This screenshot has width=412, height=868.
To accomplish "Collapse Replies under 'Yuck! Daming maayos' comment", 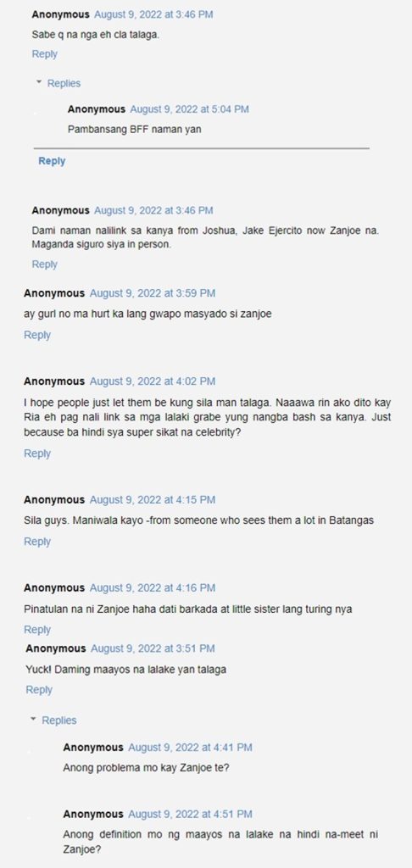I will (x=53, y=721).
